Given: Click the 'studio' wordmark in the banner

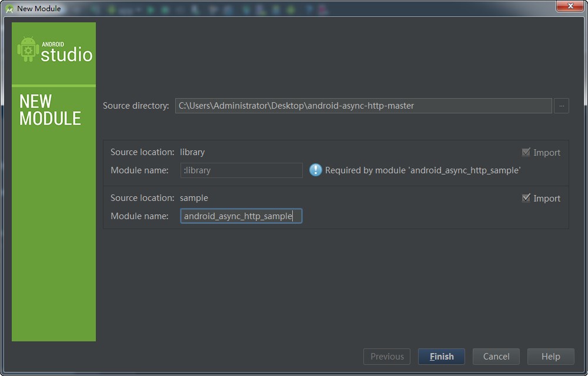Looking at the screenshot, I should (66, 55).
